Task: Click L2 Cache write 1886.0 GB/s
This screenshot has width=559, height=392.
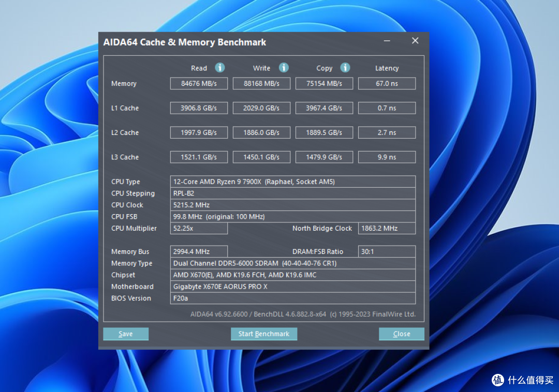Action: [x=261, y=133]
